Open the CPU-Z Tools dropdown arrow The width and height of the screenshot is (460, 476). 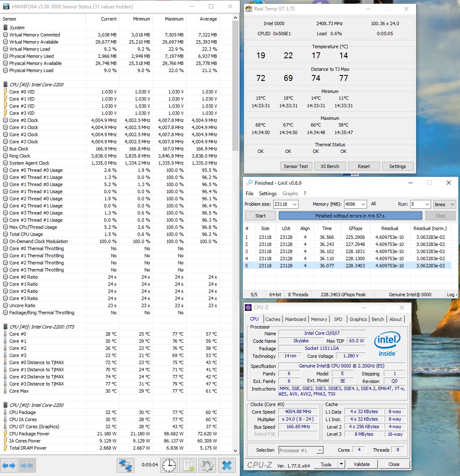coord(342,464)
